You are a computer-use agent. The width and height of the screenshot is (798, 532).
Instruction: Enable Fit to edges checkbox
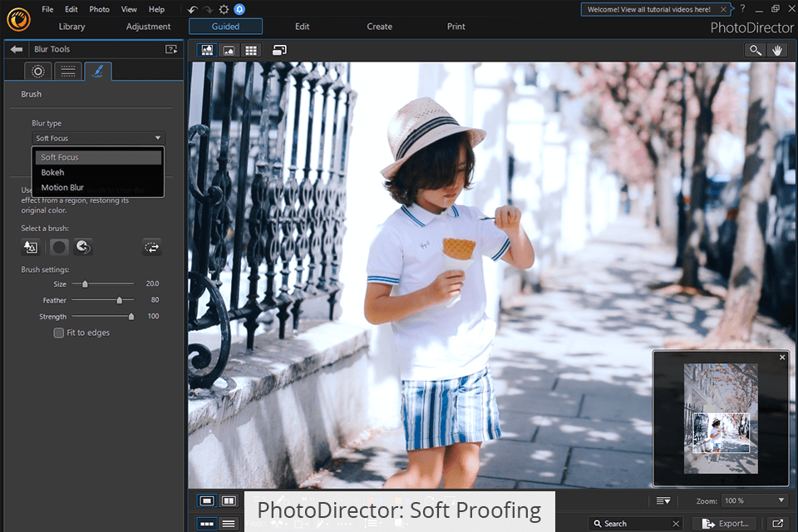coord(58,333)
